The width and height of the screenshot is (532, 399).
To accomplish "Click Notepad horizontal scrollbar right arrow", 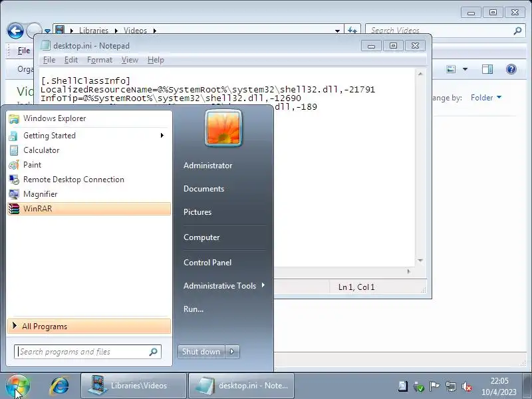I will (409, 271).
